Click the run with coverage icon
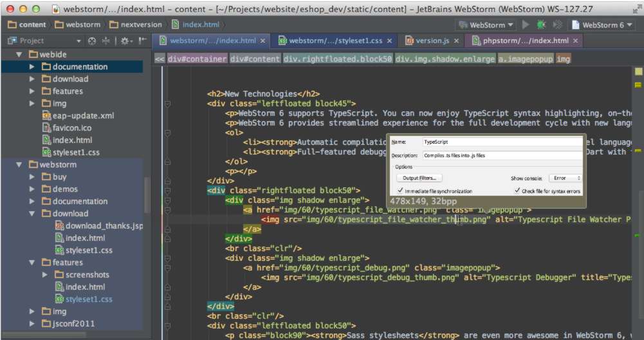Screen dimensions: 644x340 click(557, 24)
